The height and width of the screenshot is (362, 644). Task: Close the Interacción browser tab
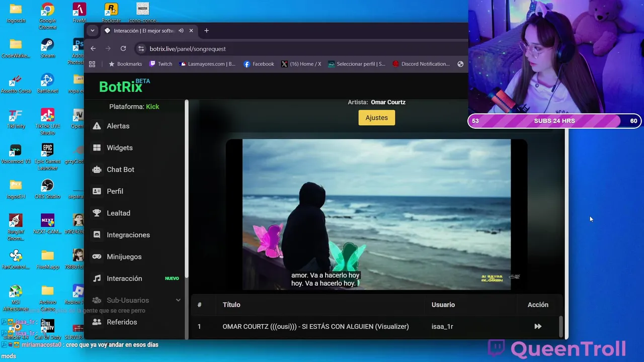coord(191,31)
